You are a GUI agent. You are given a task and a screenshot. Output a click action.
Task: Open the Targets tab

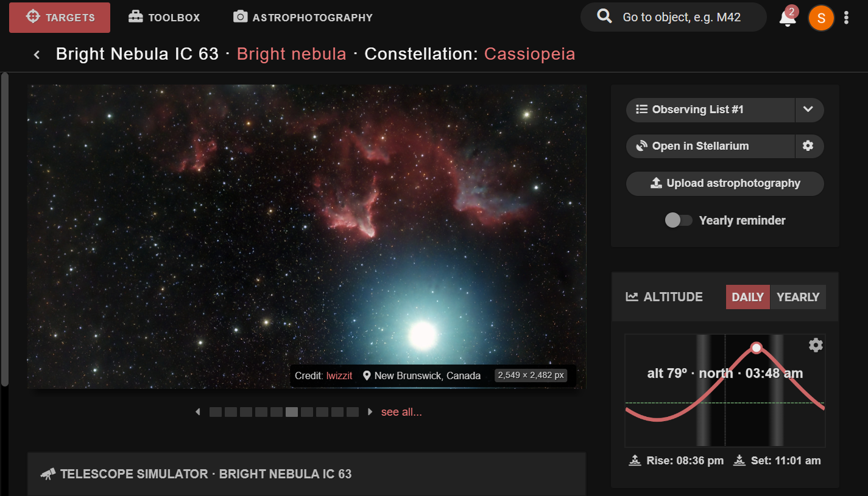(x=60, y=18)
